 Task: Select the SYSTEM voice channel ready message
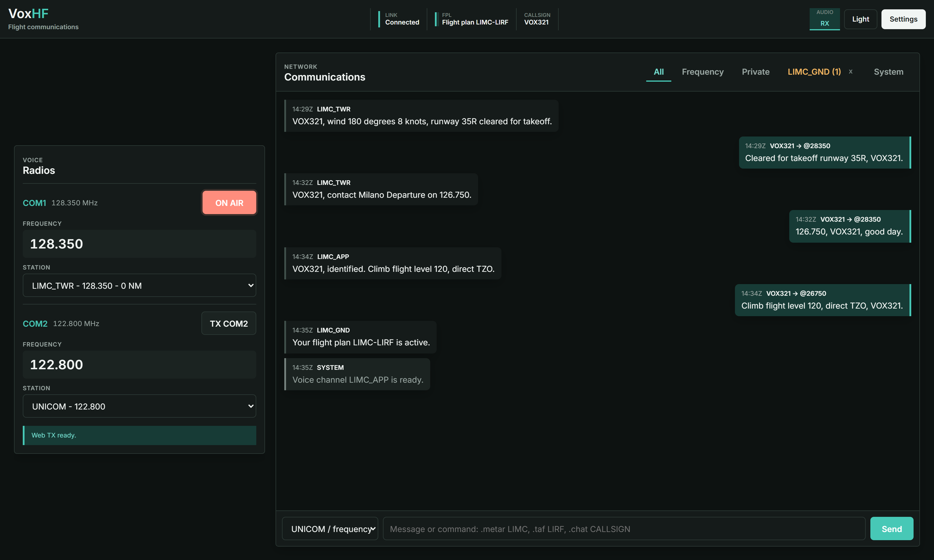[357, 374]
